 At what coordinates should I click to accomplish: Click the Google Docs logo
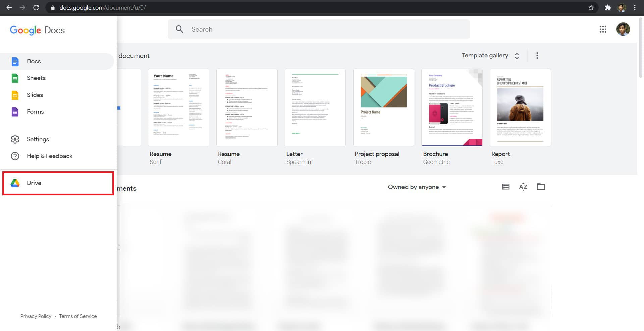[37, 30]
